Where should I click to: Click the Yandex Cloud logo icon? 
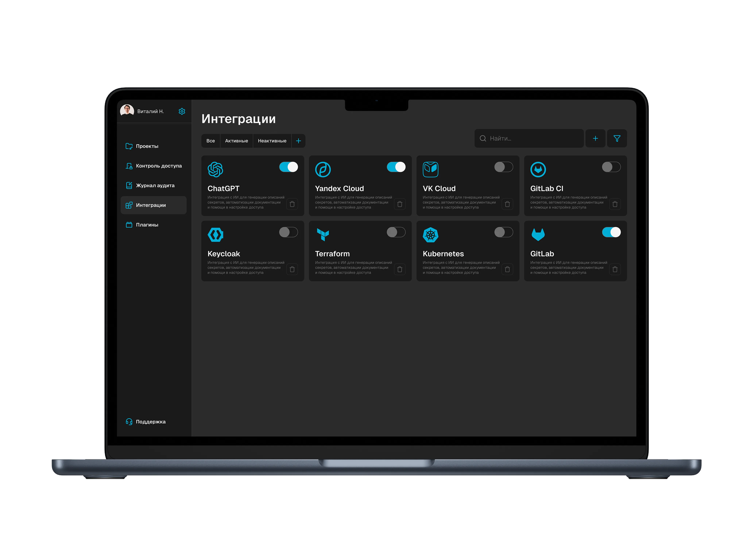(x=323, y=170)
